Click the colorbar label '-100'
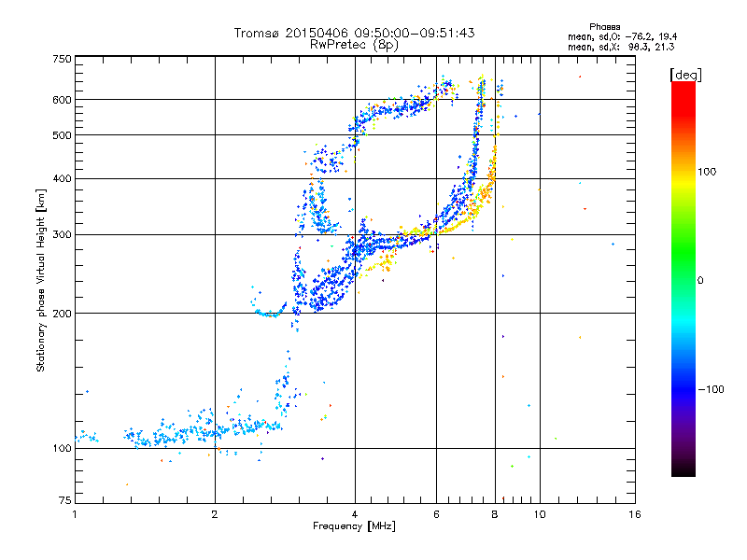747x560 pixels. [x=711, y=389]
